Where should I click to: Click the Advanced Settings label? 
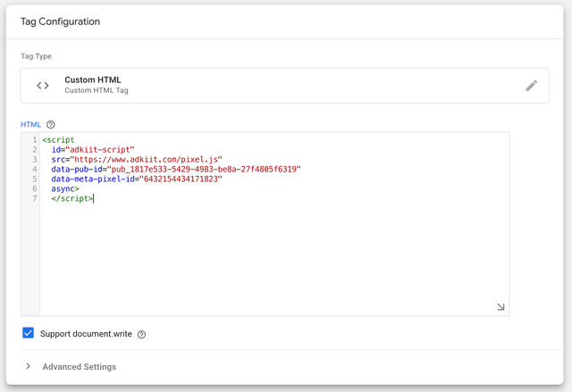pos(80,366)
